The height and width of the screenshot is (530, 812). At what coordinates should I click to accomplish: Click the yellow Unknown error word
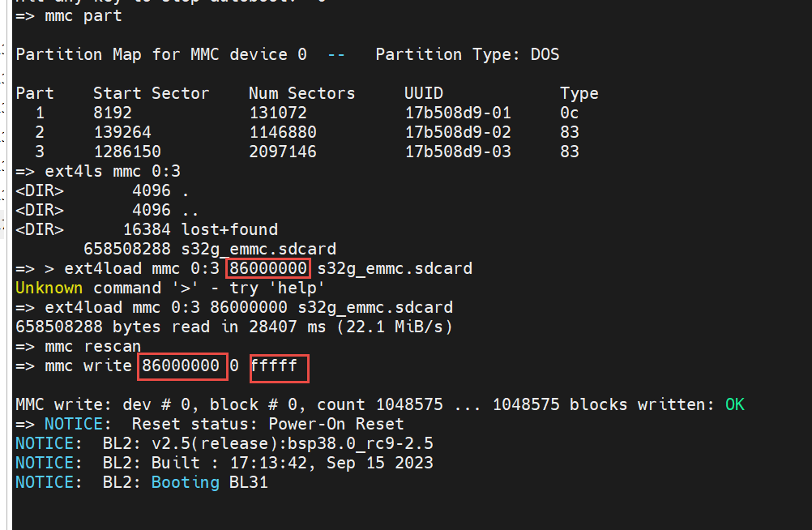[x=49, y=288]
